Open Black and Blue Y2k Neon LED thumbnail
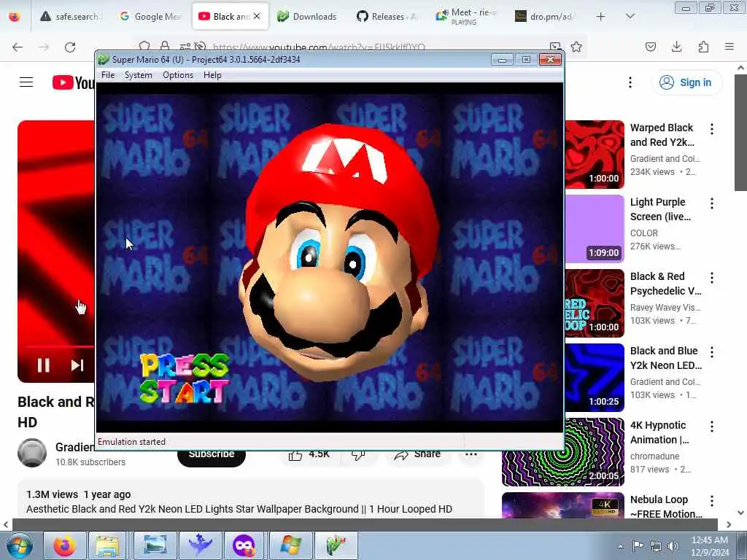The image size is (747, 560). (595, 378)
